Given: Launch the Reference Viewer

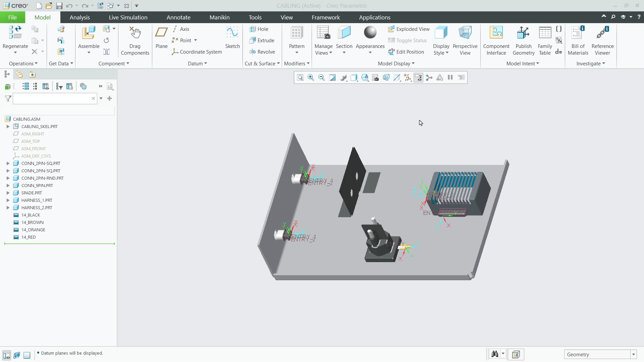Looking at the screenshot, I should (x=602, y=41).
